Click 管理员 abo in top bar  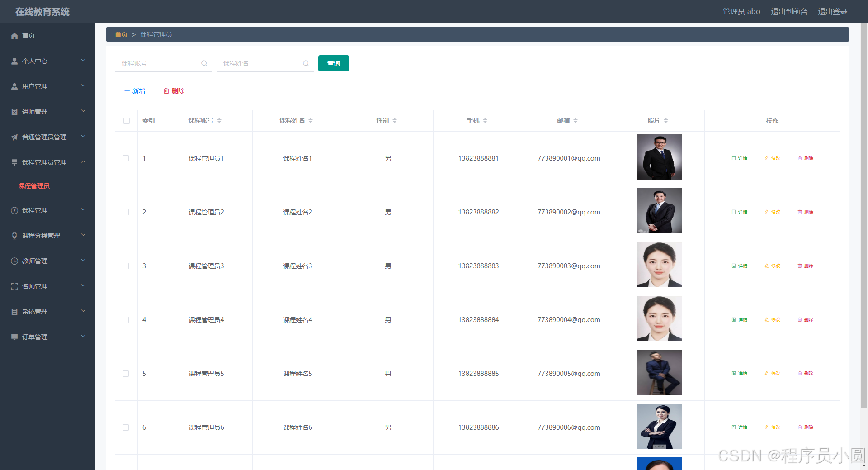click(741, 12)
